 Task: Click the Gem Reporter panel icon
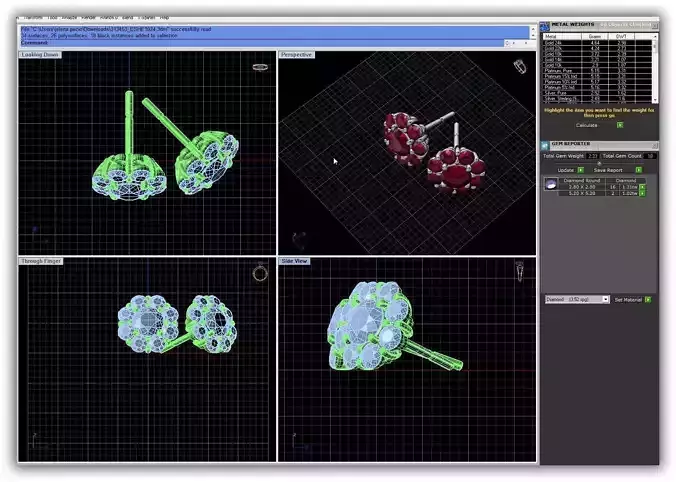545,145
